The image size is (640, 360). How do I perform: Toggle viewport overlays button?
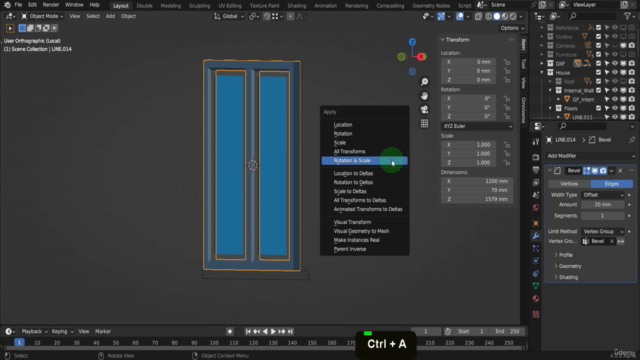tap(460, 16)
